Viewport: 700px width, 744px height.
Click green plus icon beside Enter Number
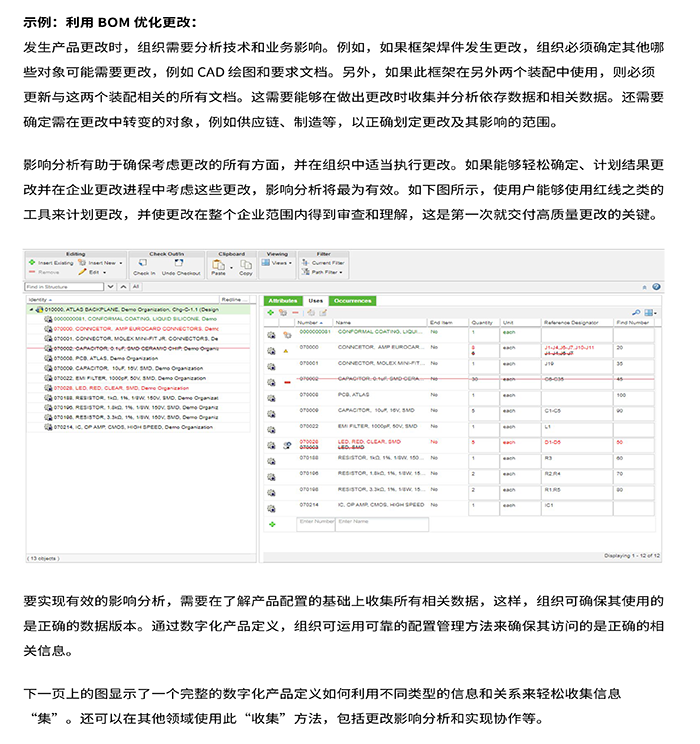pyautogui.click(x=271, y=523)
